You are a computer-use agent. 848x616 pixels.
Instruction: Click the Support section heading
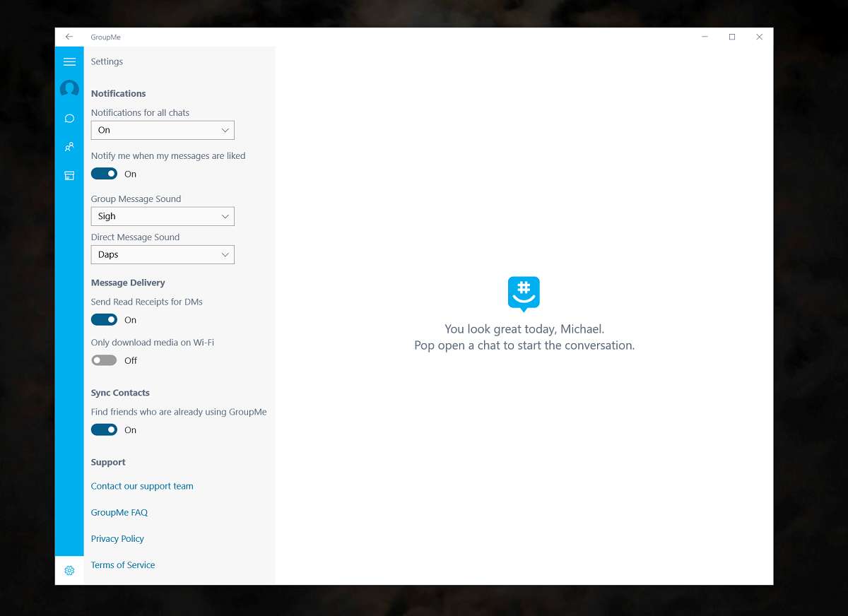click(108, 462)
